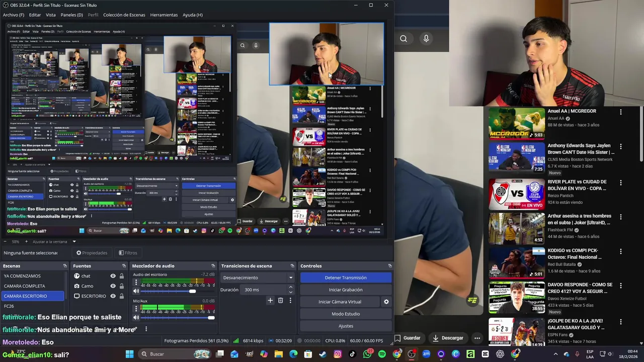Undock the Mezclador de audio panel

point(213,266)
